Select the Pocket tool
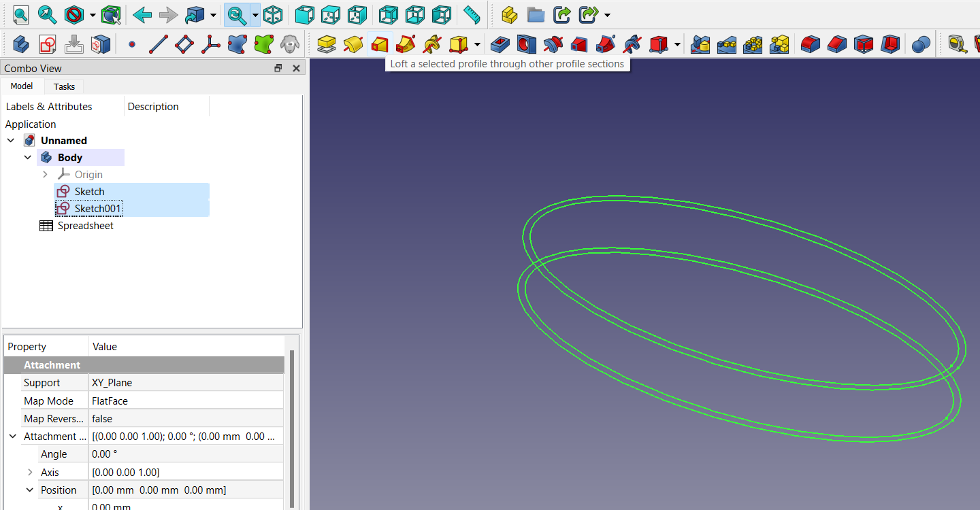Viewport: 980px width, 510px height. pyautogui.click(x=499, y=44)
